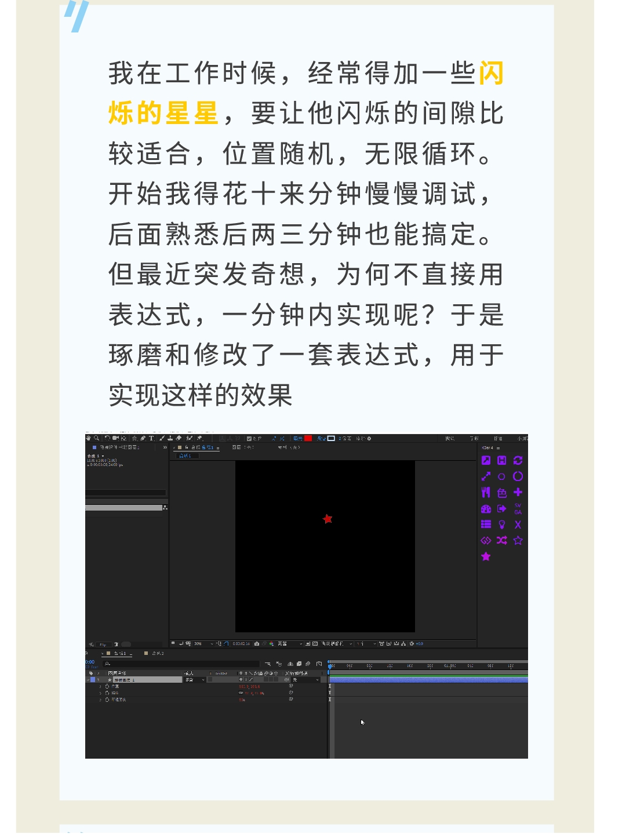Select the Hand tool in toolbar
644x834 pixels.
click(88, 438)
